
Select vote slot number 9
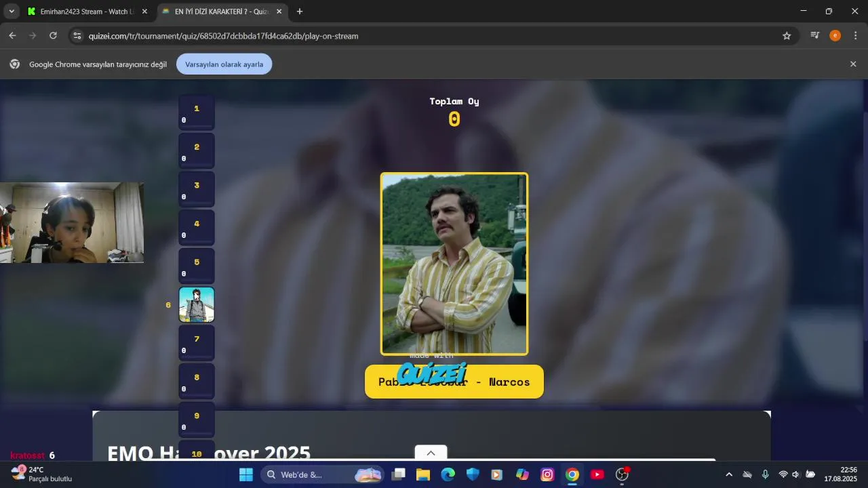coord(197,420)
